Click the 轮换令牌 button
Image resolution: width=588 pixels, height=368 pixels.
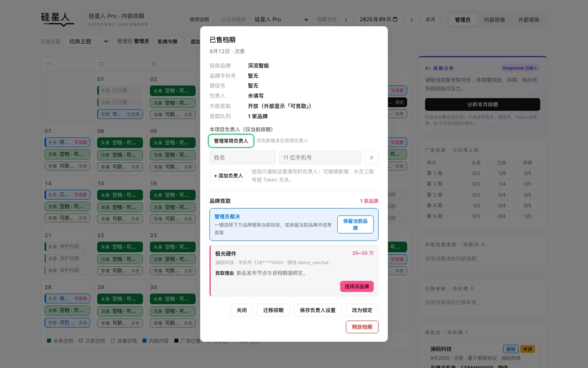(x=167, y=41)
